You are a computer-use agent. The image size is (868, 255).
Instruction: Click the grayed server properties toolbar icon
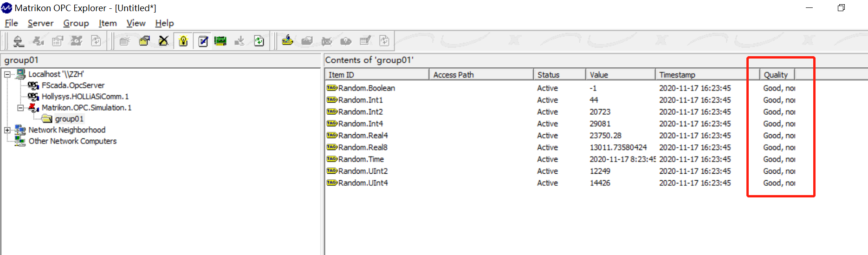(x=58, y=41)
